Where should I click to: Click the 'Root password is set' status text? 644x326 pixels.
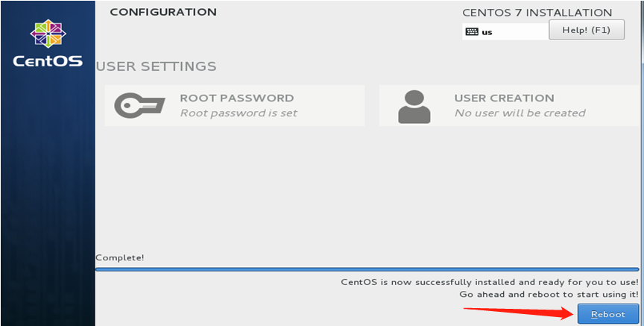tap(239, 113)
